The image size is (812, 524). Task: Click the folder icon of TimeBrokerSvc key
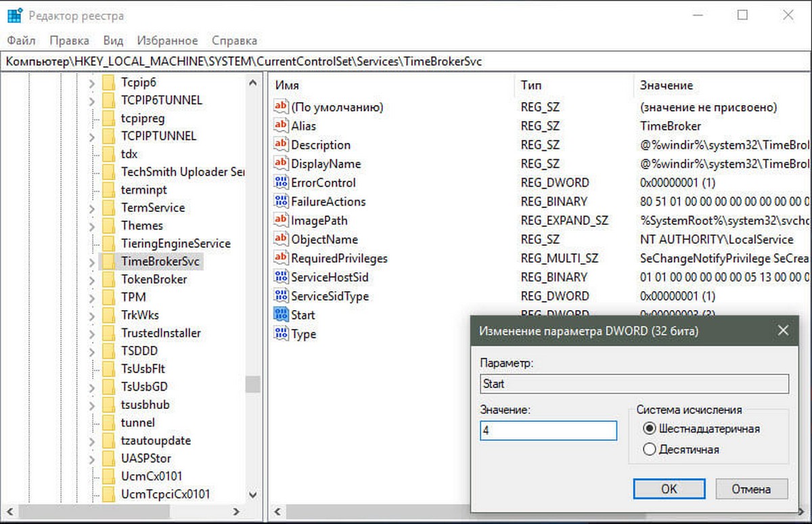point(108,261)
